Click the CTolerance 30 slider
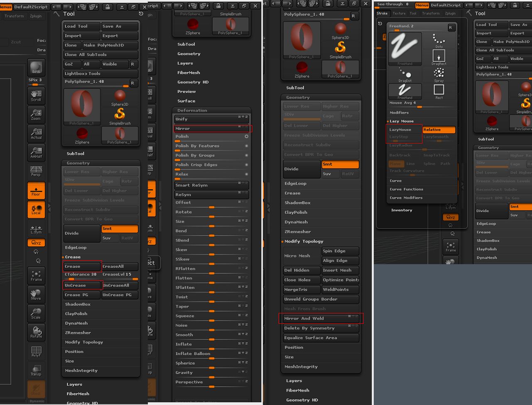Image resolution: width=532 pixels, height=405 pixels. coord(81,274)
